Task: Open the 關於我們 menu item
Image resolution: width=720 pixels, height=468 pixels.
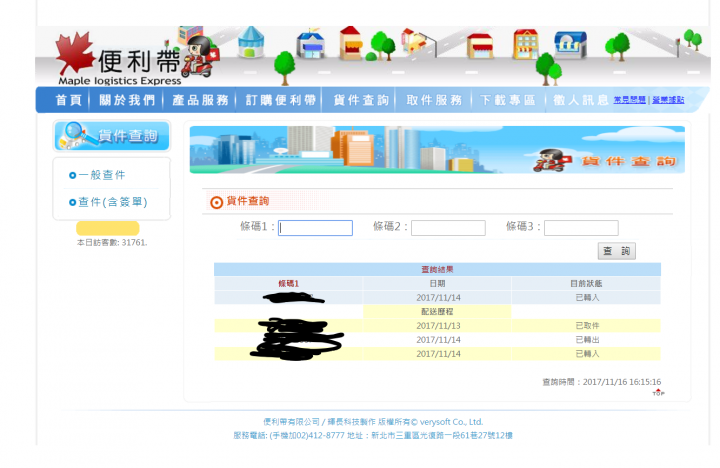Action: 127,100
